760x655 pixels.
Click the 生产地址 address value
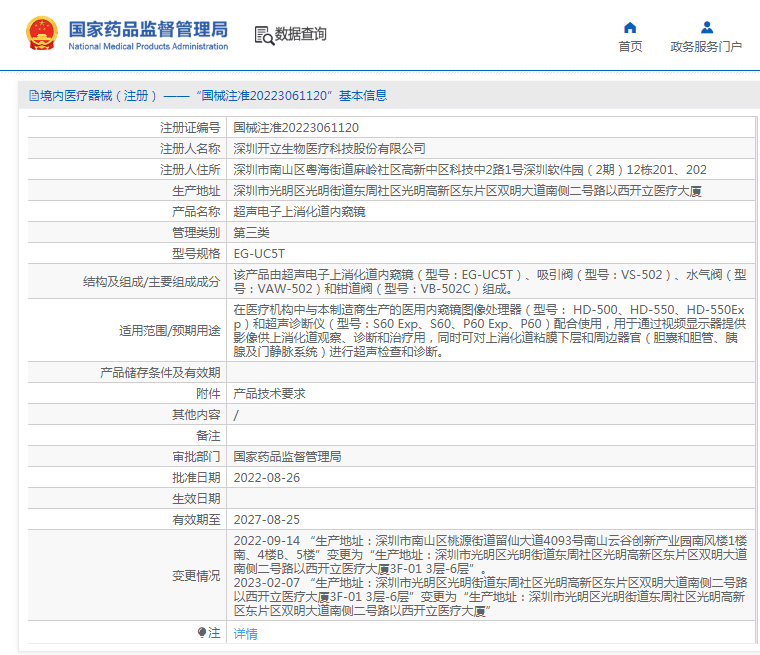tap(468, 191)
